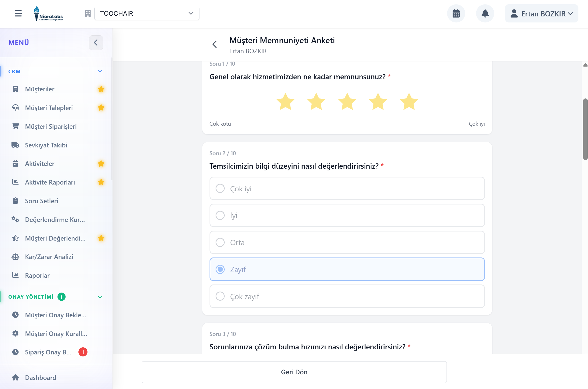Open the calendar icon in header
The image size is (588, 389).
pyautogui.click(x=456, y=13)
